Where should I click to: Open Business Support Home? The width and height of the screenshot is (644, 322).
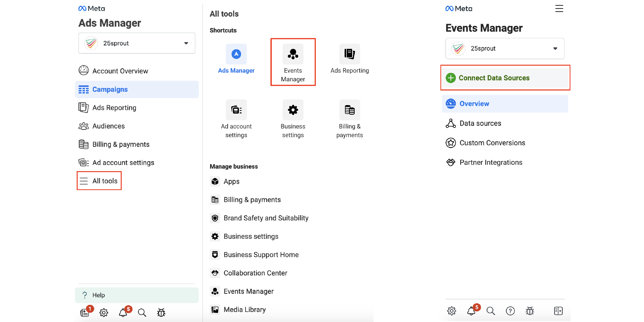tap(254, 255)
